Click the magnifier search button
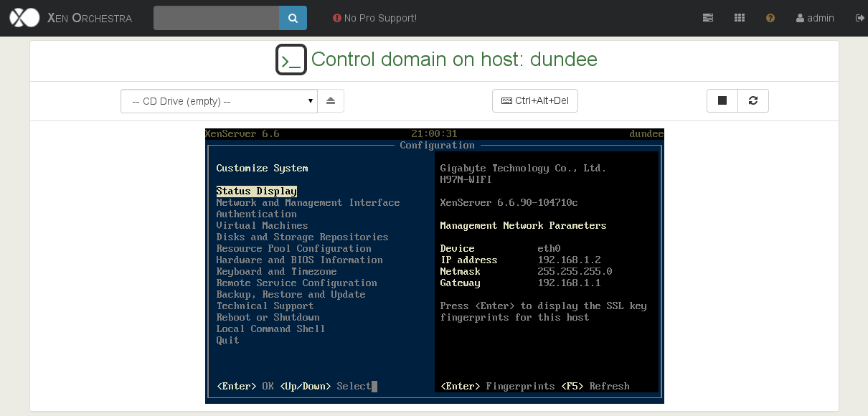Screen dimensions: 868x416 (293, 18)
